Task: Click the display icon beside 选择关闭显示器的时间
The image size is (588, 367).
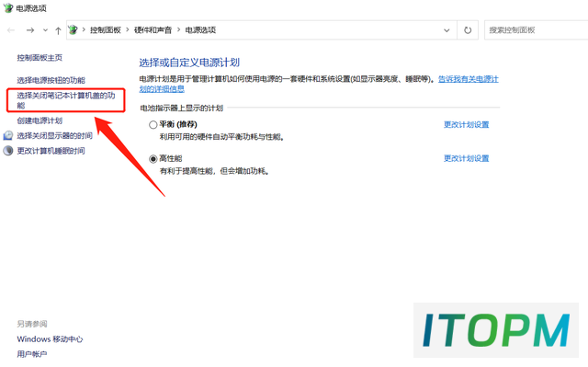Action: click(8, 135)
